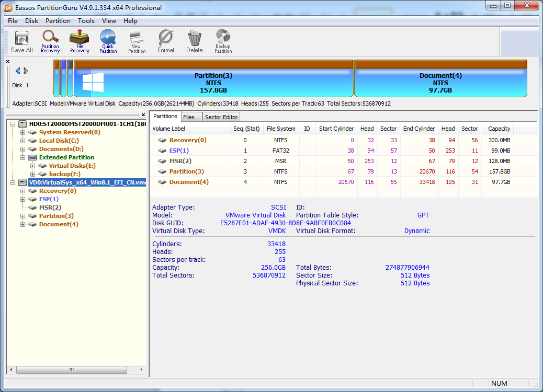This screenshot has height=392, width=543.
Task: Start Quick Partition
Action: (108, 41)
